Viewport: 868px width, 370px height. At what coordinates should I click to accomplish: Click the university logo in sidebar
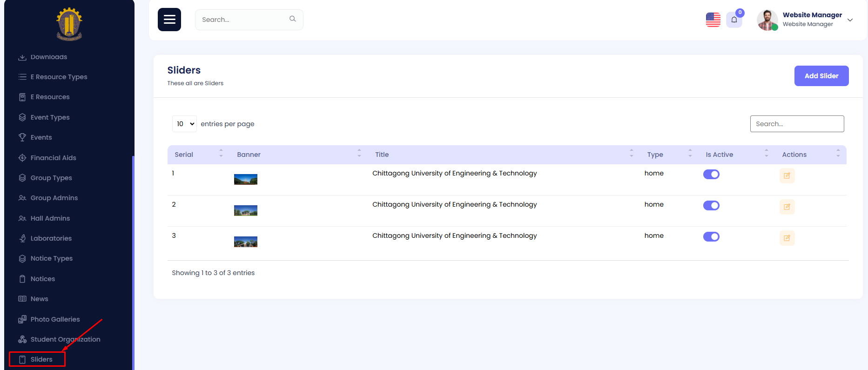click(69, 24)
